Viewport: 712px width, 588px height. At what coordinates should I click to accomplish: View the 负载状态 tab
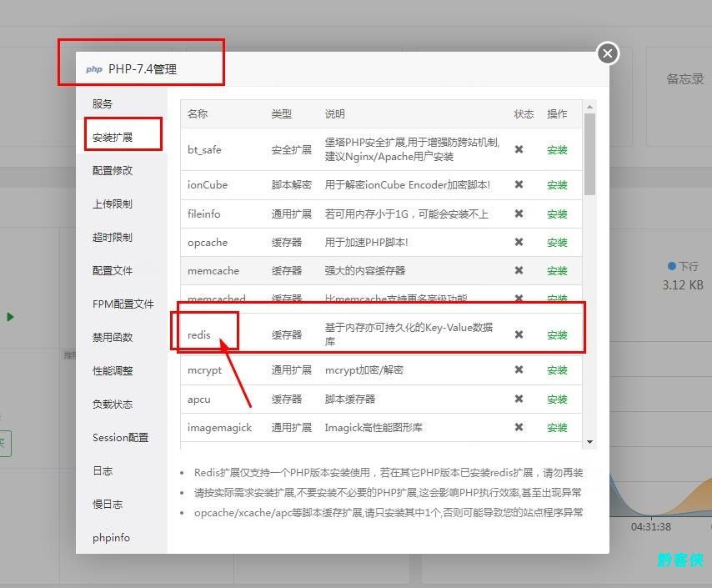pyautogui.click(x=113, y=404)
